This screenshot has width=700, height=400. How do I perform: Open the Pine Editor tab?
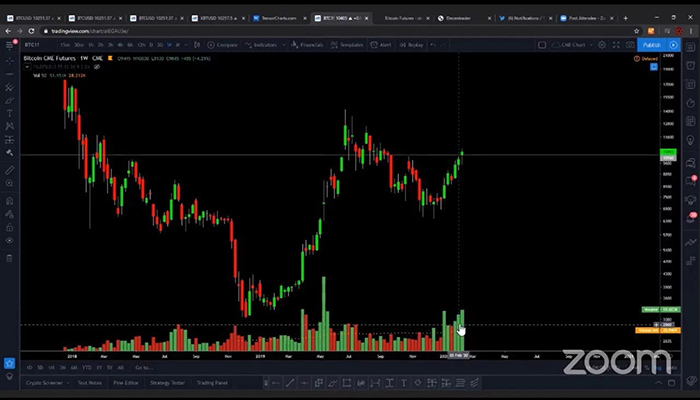coord(126,383)
